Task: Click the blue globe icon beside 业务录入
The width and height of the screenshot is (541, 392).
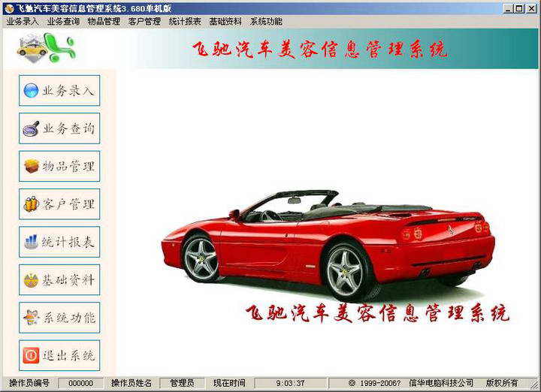Action: (31, 91)
